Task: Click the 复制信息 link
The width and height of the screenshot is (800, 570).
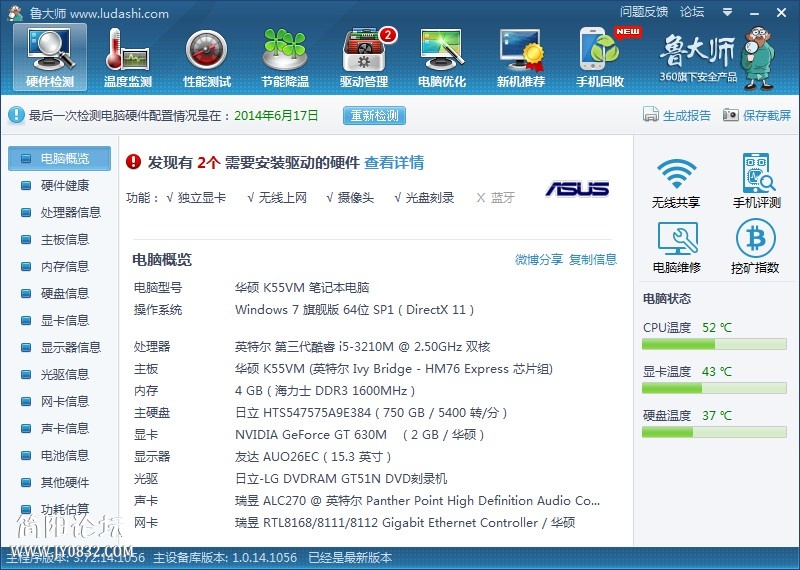Action: point(593,260)
